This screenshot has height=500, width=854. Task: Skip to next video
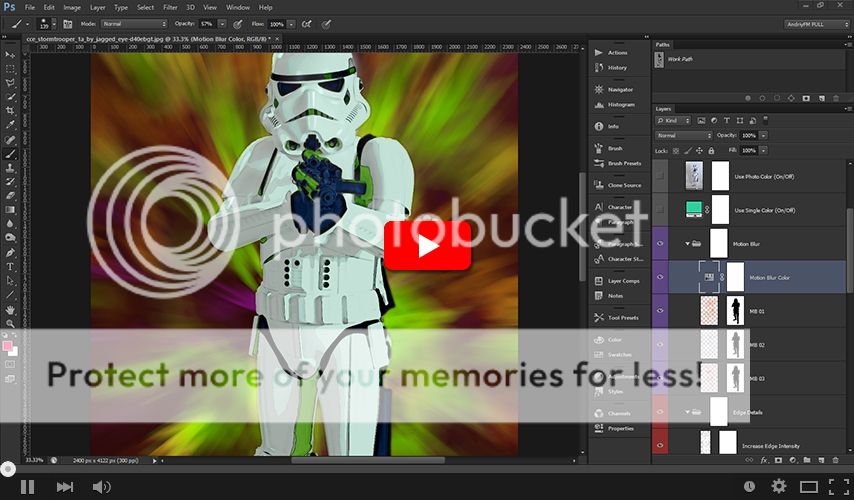(x=65, y=486)
